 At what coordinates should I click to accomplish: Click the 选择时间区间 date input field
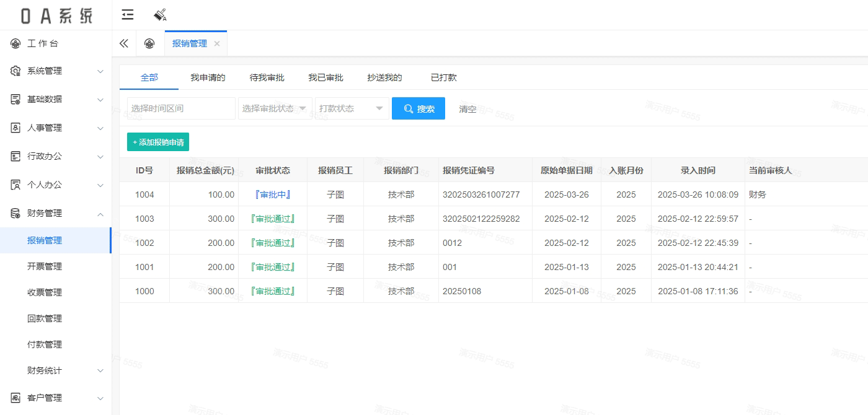click(181, 108)
